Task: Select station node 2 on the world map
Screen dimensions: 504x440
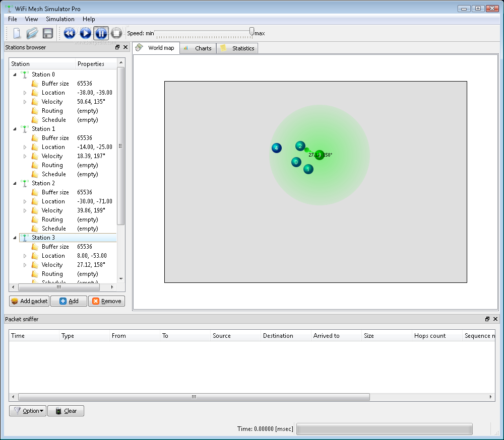Action: tap(300, 146)
